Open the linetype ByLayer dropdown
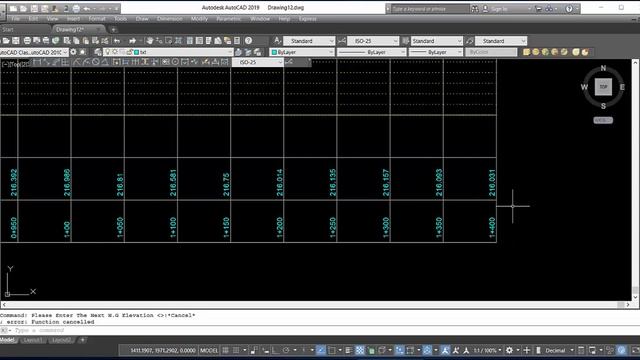Screen dimensions: 640x360 click(371, 52)
